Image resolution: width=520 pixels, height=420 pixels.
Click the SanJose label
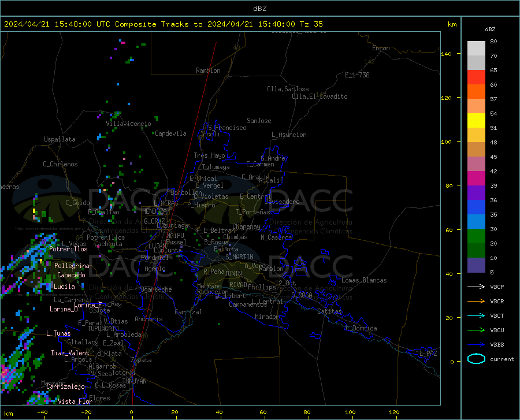[x=259, y=121]
